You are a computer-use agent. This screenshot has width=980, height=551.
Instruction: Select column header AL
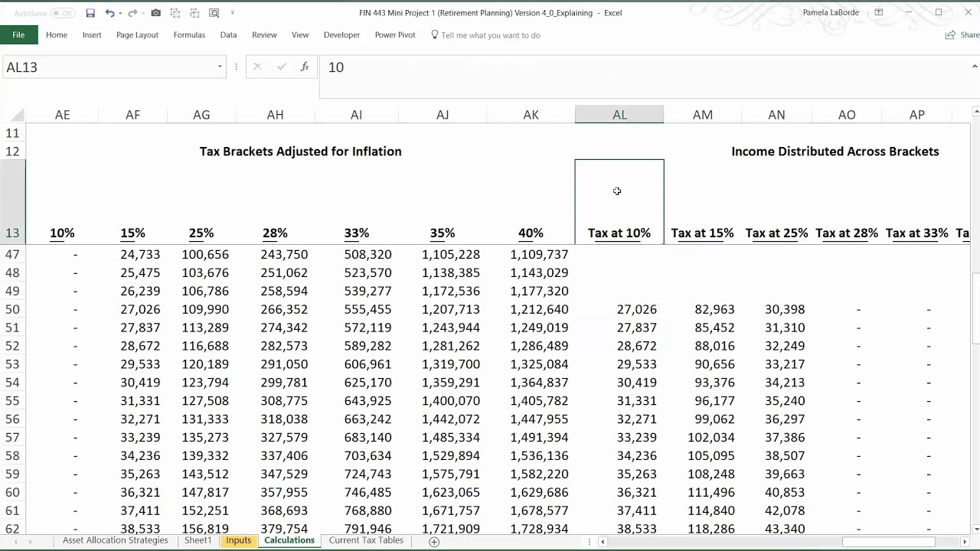619,115
